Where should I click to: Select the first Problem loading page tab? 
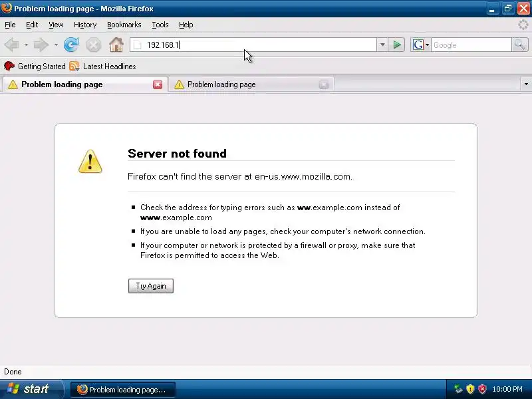coord(84,84)
